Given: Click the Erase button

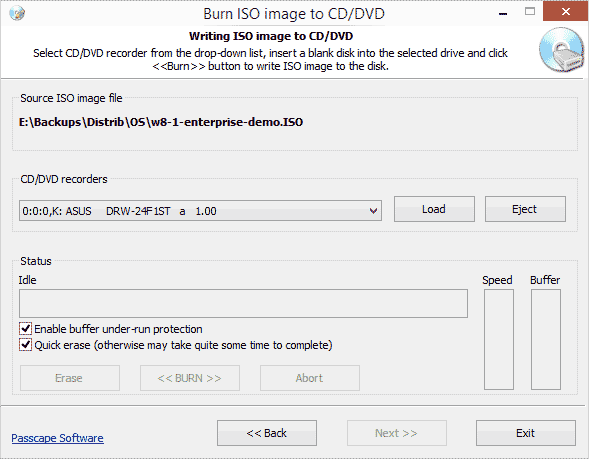Looking at the screenshot, I should point(70,378).
